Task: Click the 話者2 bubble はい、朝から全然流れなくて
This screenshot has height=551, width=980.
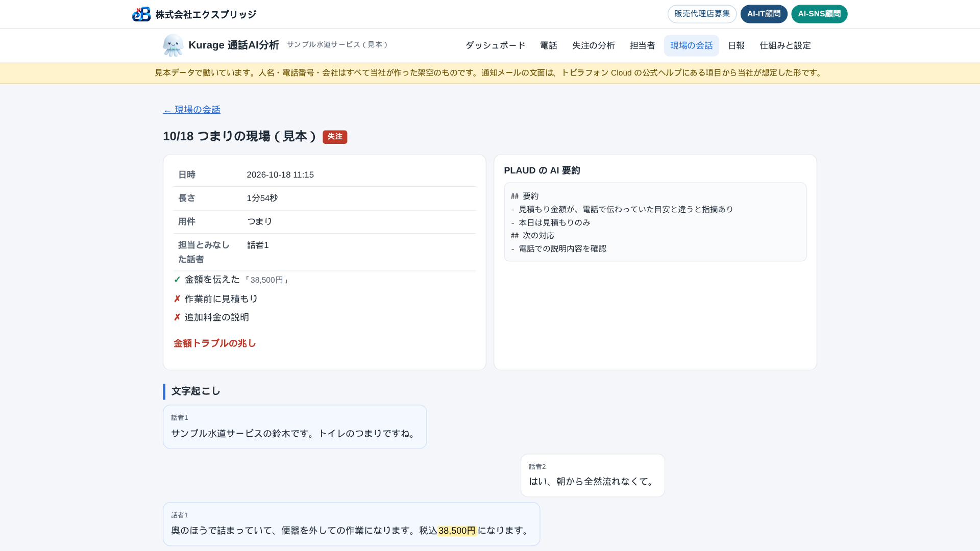Action: tap(593, 475)
